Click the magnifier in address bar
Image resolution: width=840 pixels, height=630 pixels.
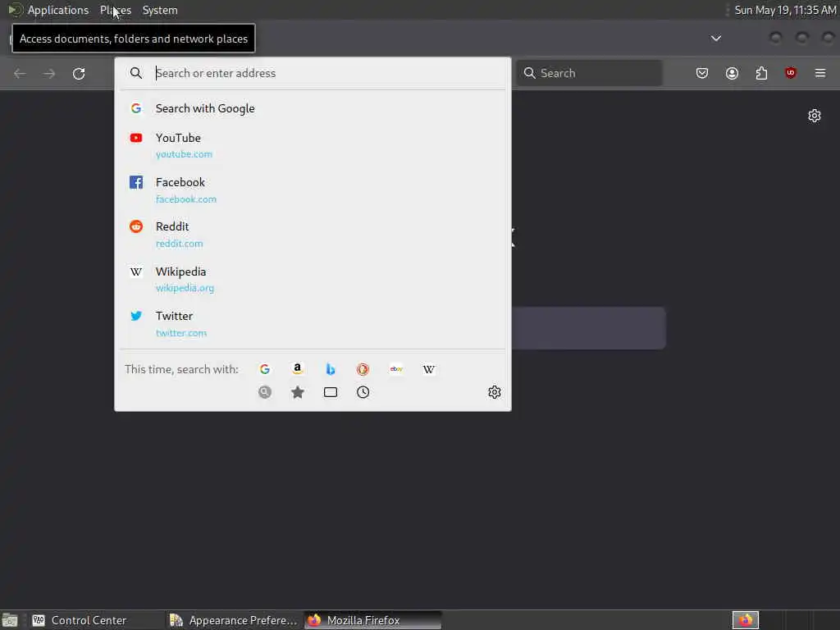point(136,73)
